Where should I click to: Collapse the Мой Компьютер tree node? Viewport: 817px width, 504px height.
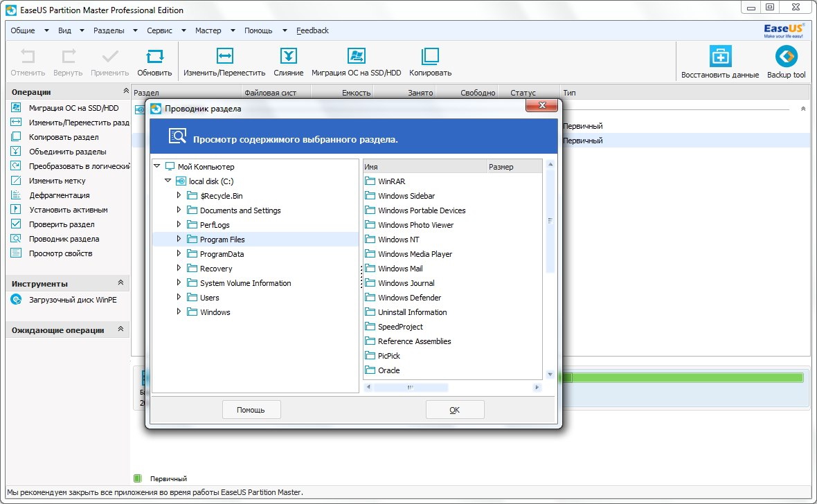(157, 166)
